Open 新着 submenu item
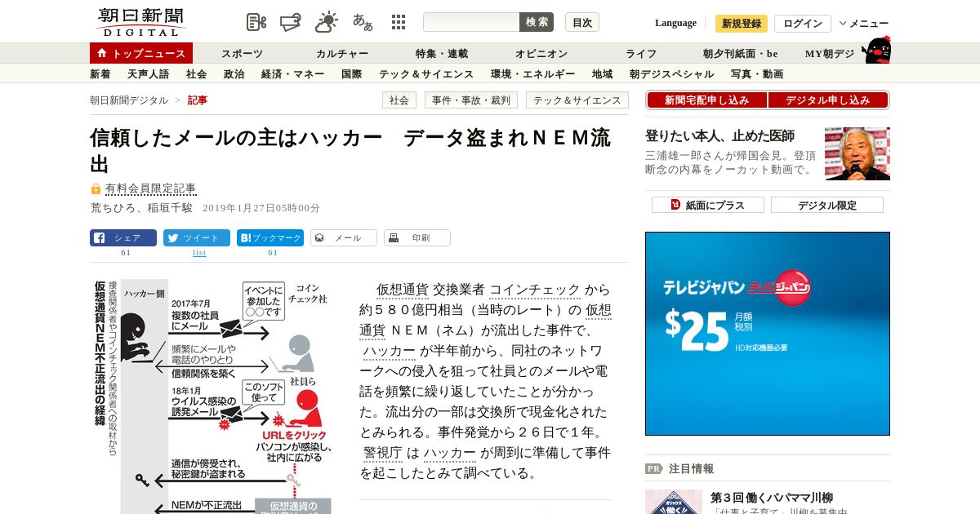Image resolution: width=980 pixels, height=514 pixels. 100,74
